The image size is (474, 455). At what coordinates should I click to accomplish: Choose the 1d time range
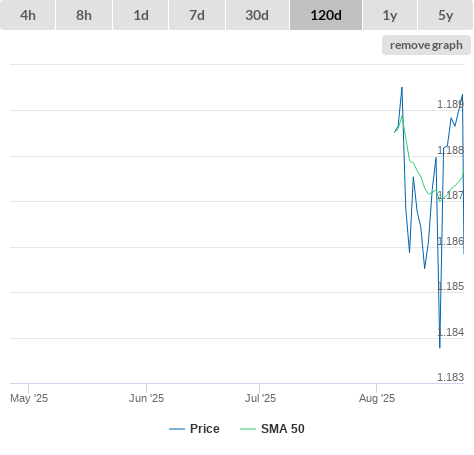point(141,15)
